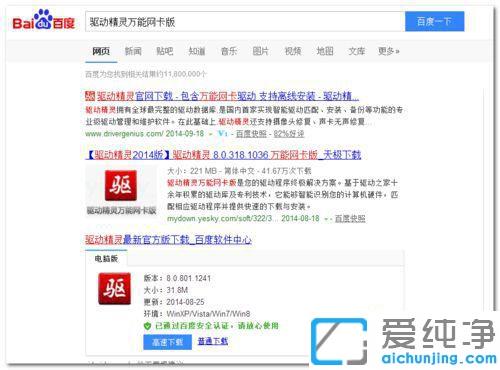This screenshot has height=370, width=500.
Task: Open the 地图 tab
Action: click(325, 51)
